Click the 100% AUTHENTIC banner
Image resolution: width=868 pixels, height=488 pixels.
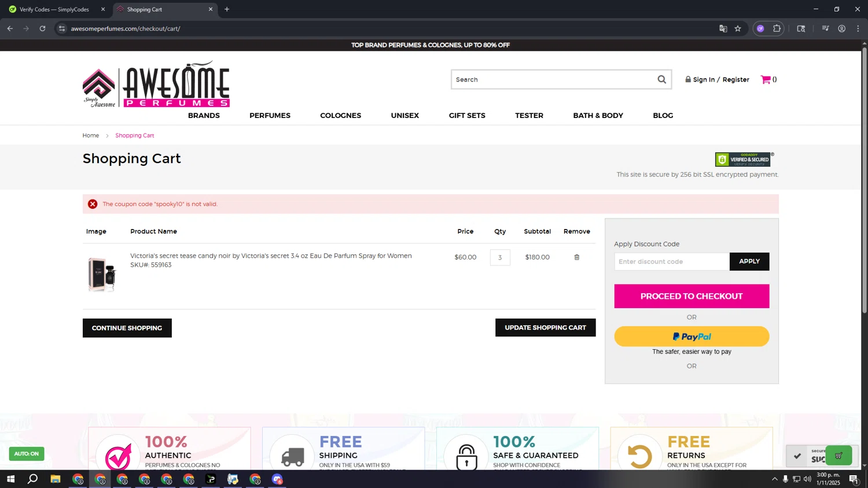(170, 449)
